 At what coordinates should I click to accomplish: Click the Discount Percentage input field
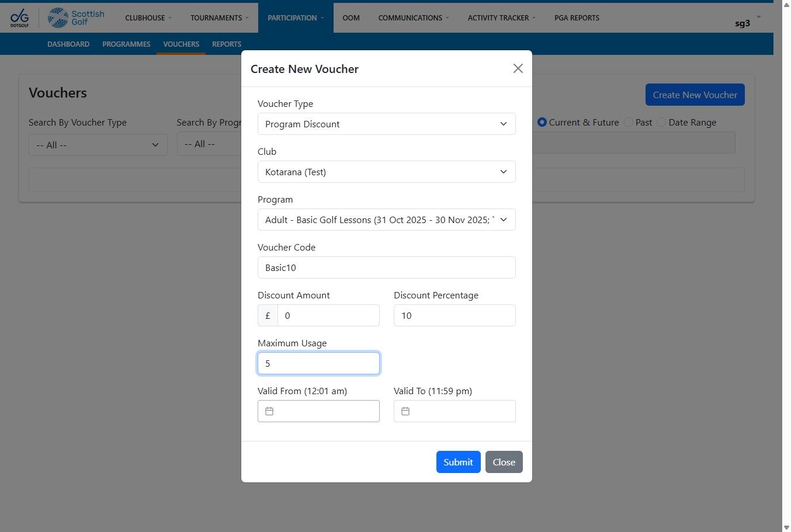pos(455,315)
